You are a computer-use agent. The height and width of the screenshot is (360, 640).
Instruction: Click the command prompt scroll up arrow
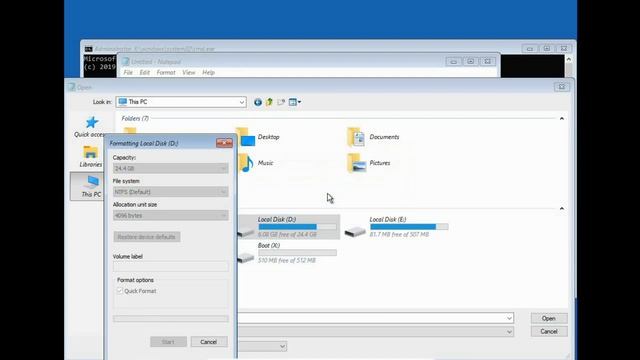point(569,60)
